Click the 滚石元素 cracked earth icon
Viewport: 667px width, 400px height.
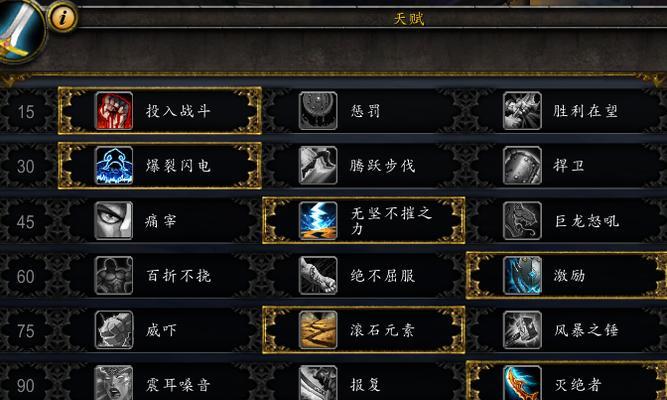318,330
